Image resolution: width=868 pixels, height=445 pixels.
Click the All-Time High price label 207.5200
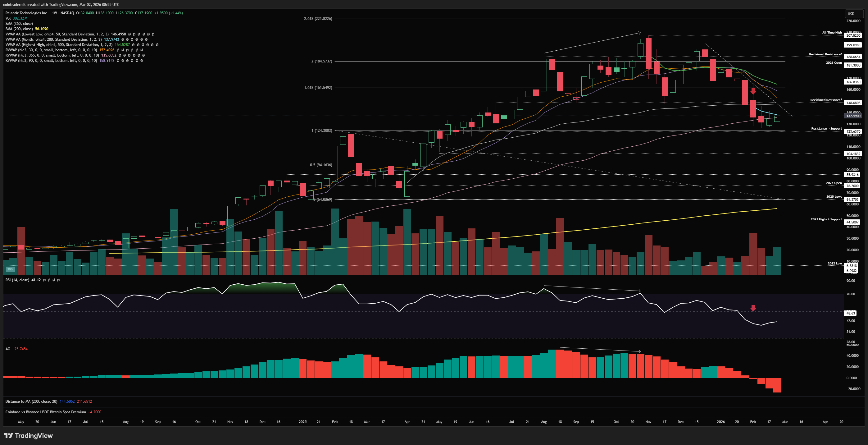click(853, 35)
